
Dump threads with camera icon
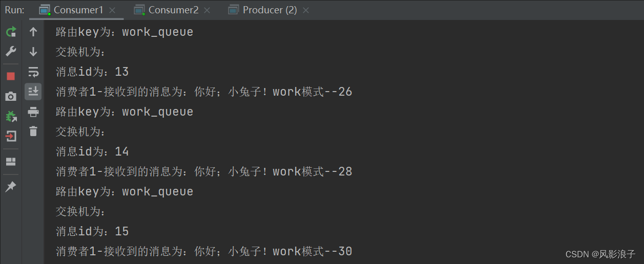pyautogui.click(x=11, y=96)
